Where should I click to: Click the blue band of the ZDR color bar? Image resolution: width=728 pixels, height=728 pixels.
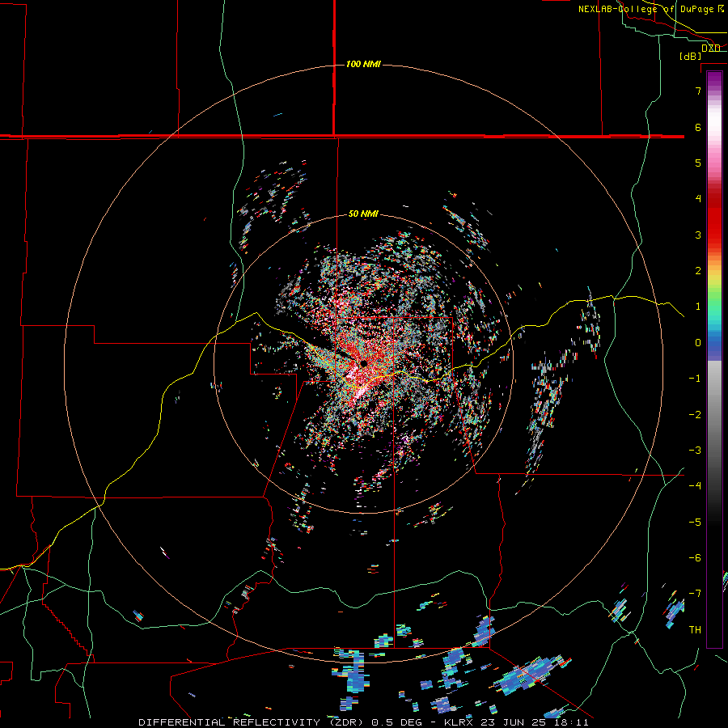point(714,346)
